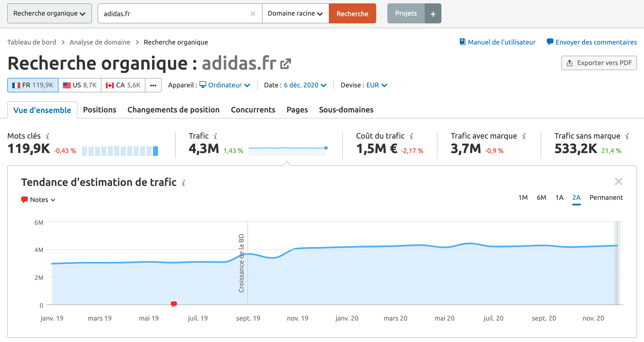The height and width of the screenshot is (342, 644).
Task: Click the user manual book icon
Action: 462,42
